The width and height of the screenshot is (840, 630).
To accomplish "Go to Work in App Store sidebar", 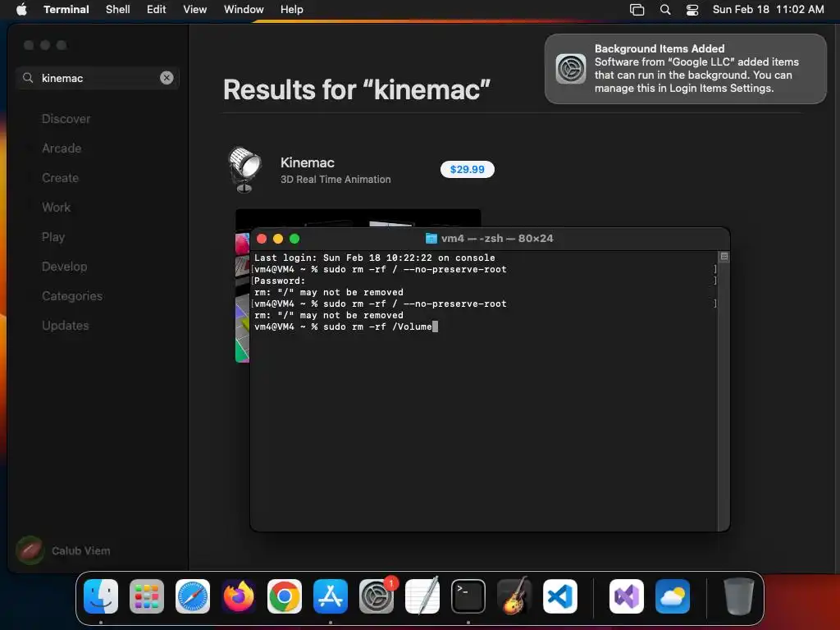I will pyautogui.click(x=57, y=208).
